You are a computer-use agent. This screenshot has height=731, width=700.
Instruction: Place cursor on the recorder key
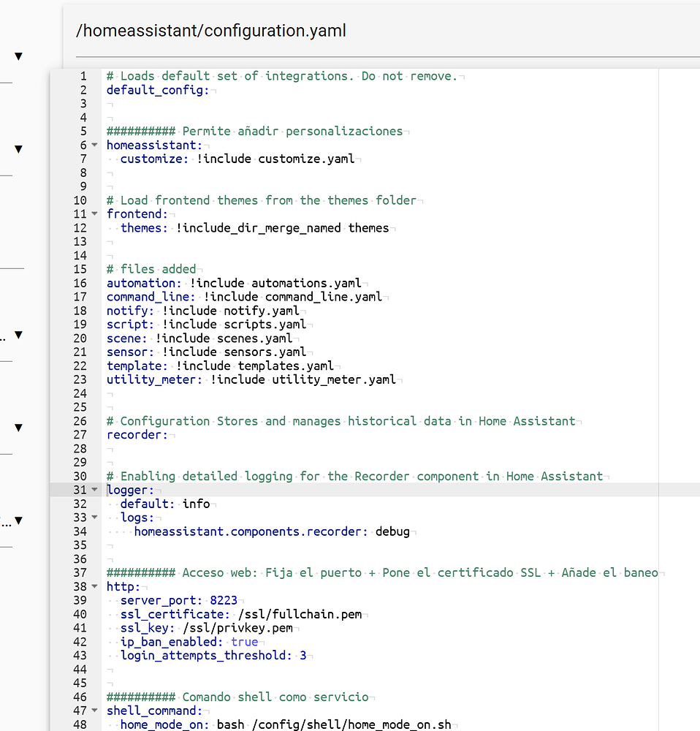(134, 434)
